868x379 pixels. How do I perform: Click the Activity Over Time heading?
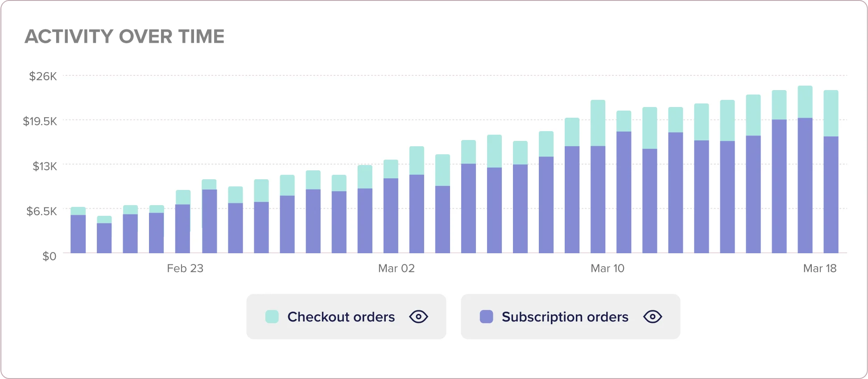[124, 37]
